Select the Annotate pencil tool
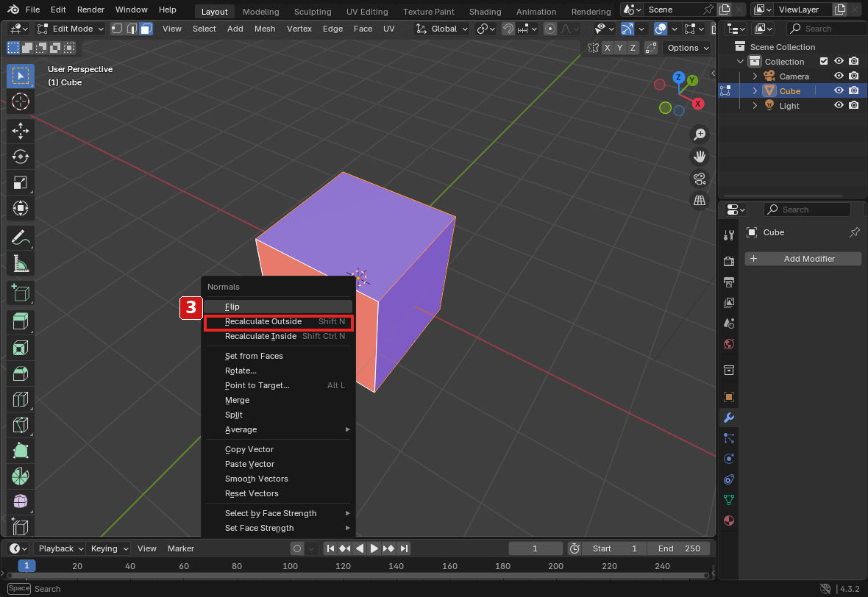Viewport: 868px width, 597px height. click(21, 238)
